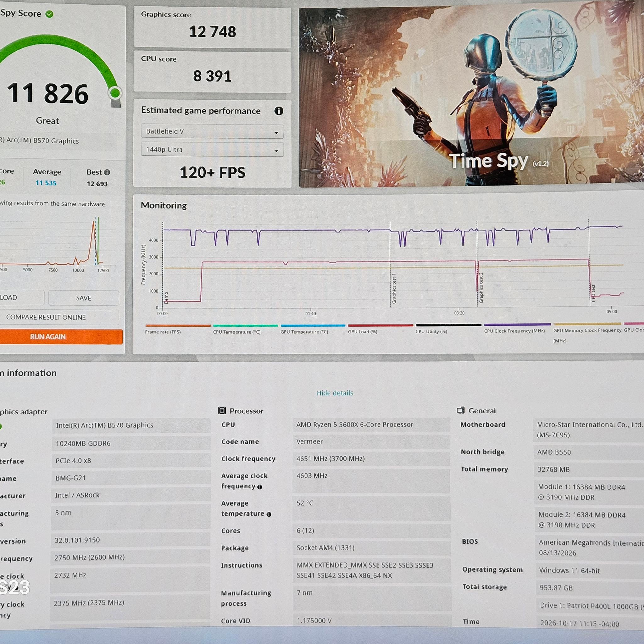
Task: Click the Average score value 11 535
Action: [x=46, y=183]
